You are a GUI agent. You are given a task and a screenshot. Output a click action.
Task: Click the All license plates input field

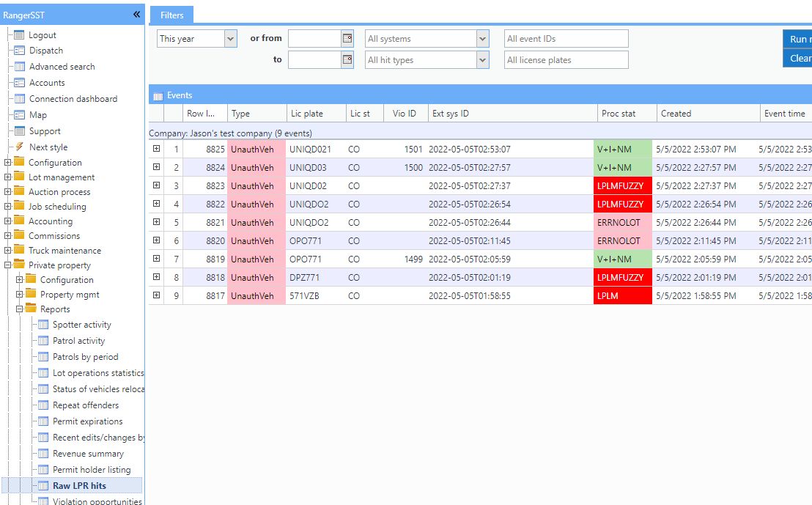click(566, 60)
